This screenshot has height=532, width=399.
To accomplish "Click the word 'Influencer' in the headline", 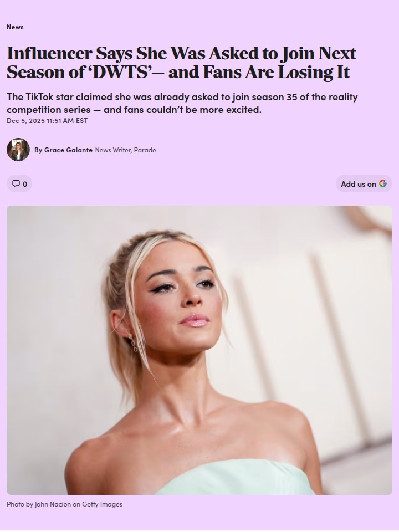I will click(x=49, y=54).
